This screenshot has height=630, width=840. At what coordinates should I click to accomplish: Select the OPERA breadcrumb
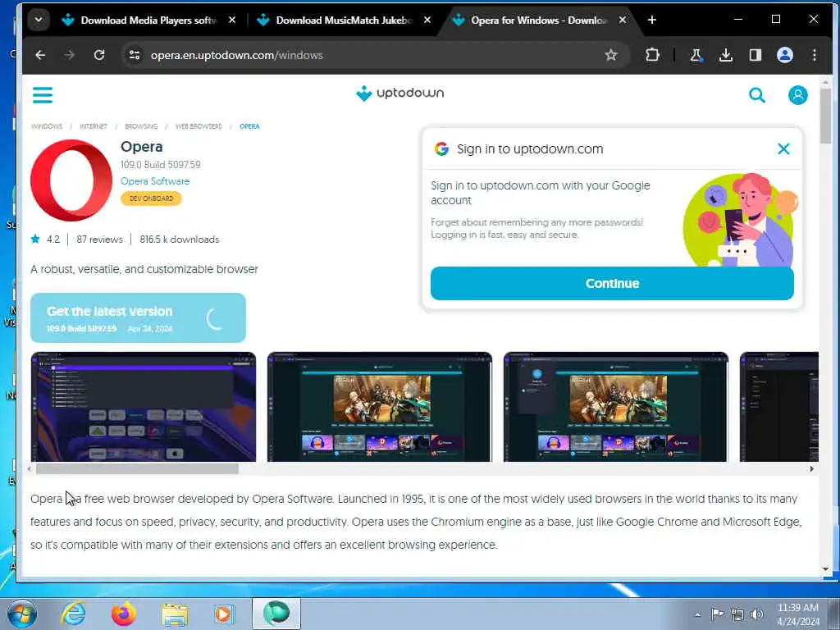[x=249, y=126]
